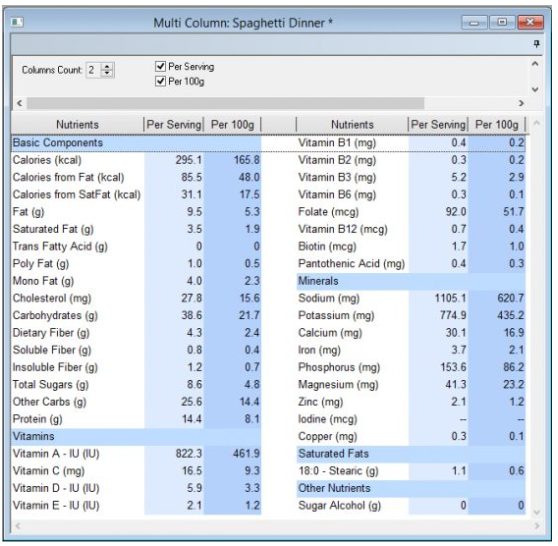Image resolution: width=558 pixels, height=546 pixels.
Task: Select the Vitamin E - IU (IU) row
Action: [136, 505]
